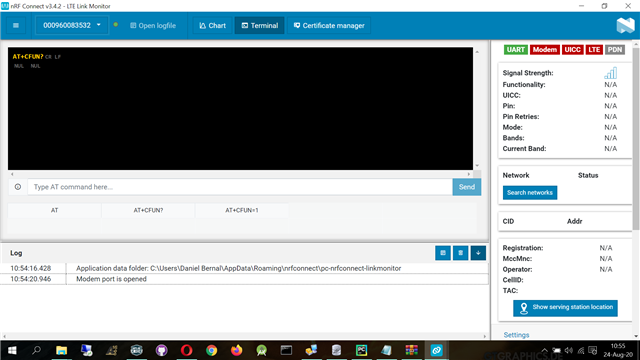
Task: Click the PDN status indicator
Action: 615,50
